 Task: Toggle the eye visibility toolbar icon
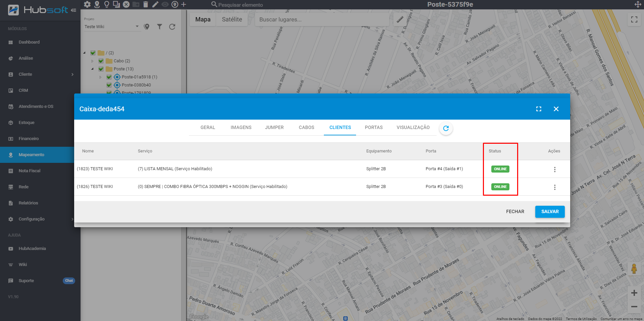(165, 4)
